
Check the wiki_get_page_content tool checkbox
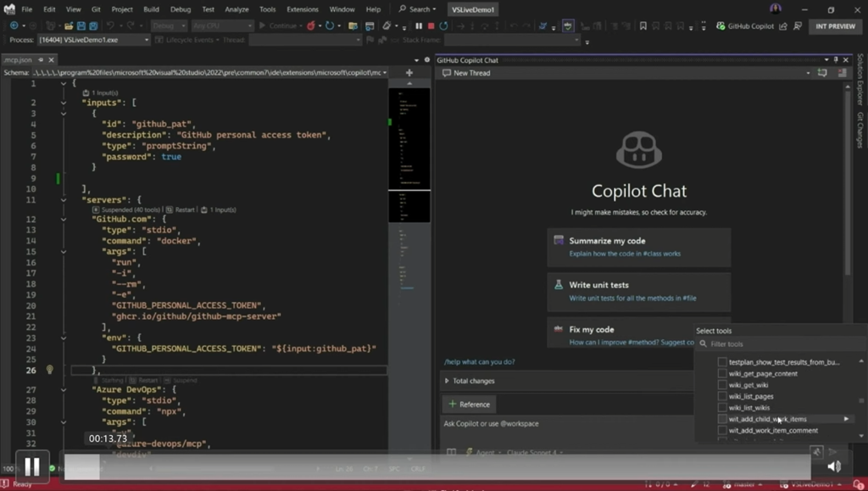tap(722, 374)
